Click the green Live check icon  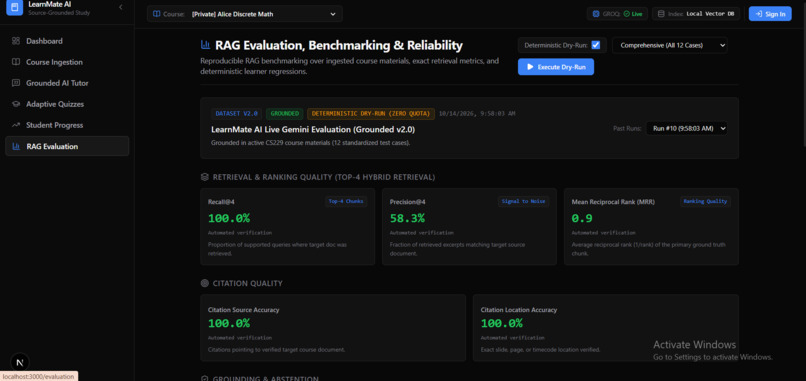(627, 14)
